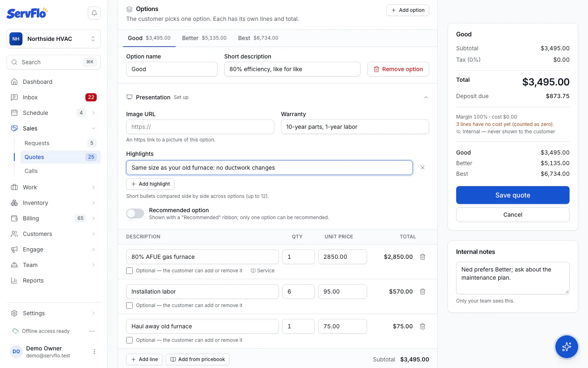Collapse the Sales menu

(x=94, y=128)
